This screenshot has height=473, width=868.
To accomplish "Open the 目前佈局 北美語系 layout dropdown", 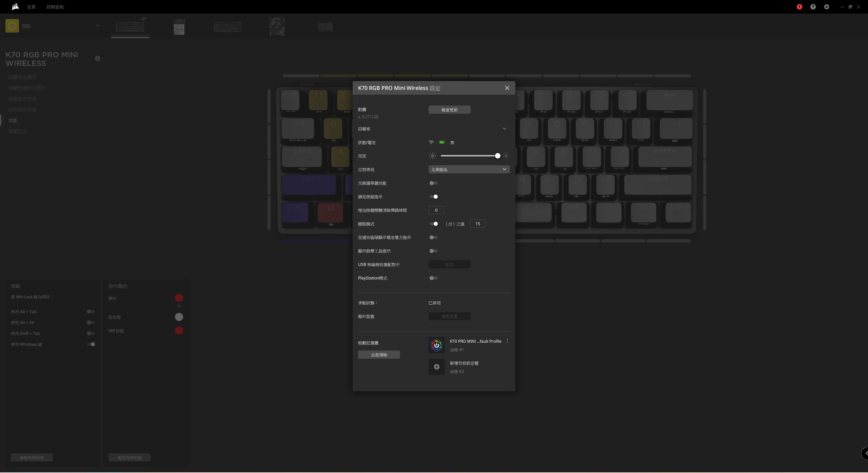I will click(x=469, y=169).
